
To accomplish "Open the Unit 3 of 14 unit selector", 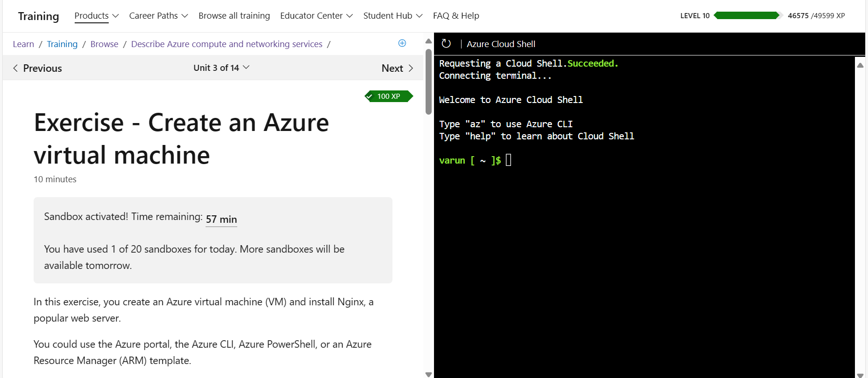I will (221, 68).
